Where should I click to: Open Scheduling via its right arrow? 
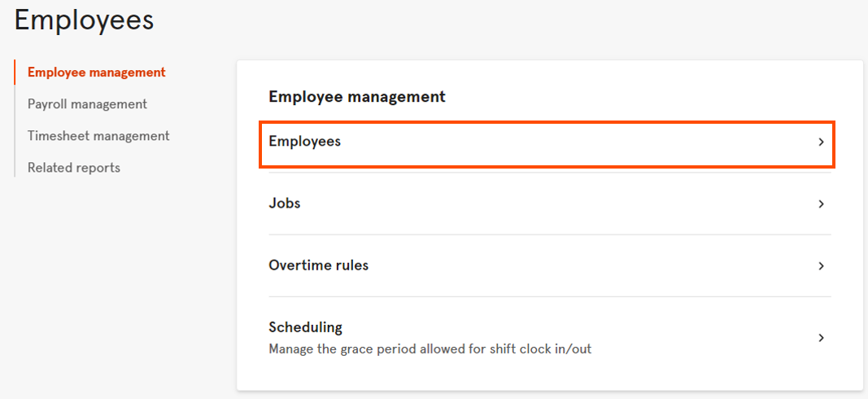(x=821, y=337)
